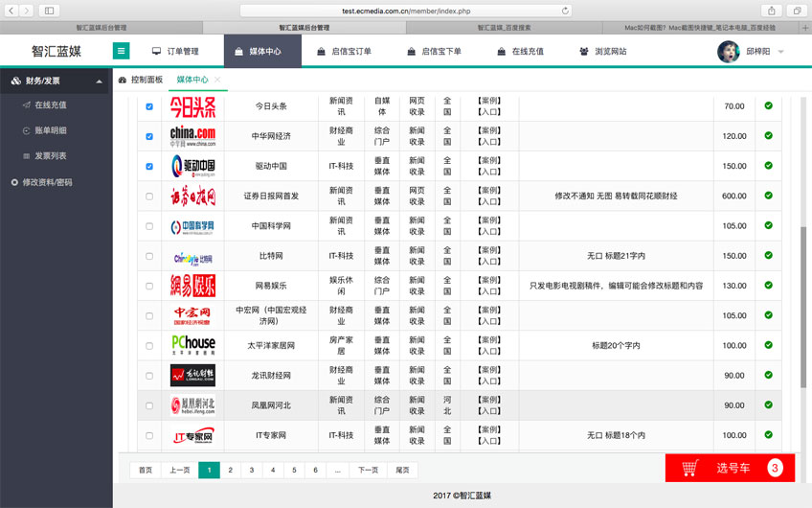Check the 网易娱乐 row checkbox
Viewport: 812px width, 508px height.
[x=149, y=287]
